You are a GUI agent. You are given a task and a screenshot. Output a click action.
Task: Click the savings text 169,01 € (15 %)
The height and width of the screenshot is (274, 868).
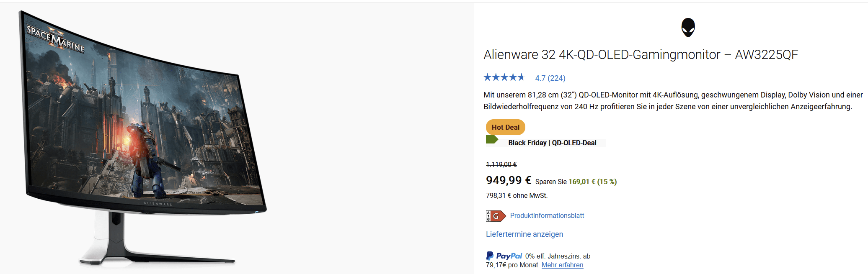592,182
